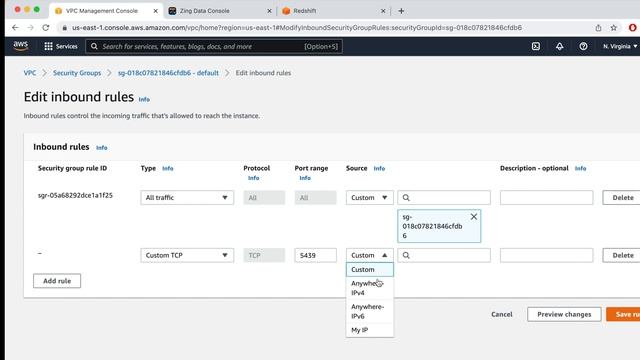Click Cancel button
640x360 pixels.
coord(502,314)
